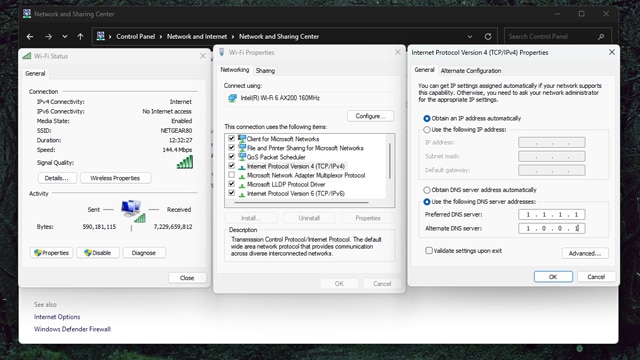Click Cancel in IPv4 Properties dialog
The width and height of the screenshot is (640, 360).
tap(596, 277)
